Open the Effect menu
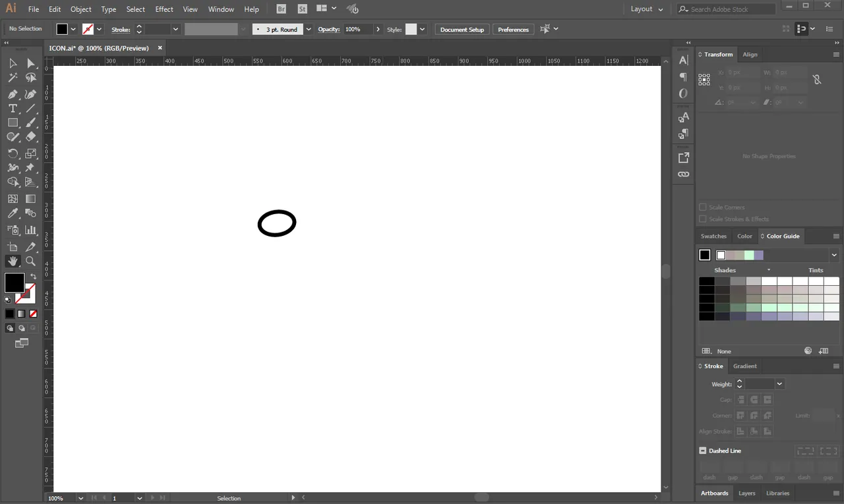Image resolution: width=844 pixels, height=504 pixels. [164, 9]
